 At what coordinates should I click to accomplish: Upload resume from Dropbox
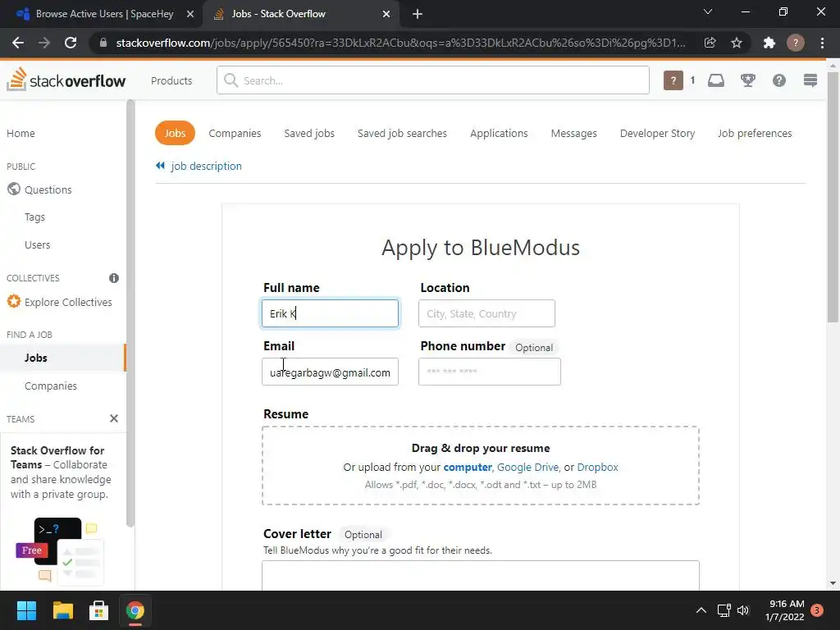597,467
